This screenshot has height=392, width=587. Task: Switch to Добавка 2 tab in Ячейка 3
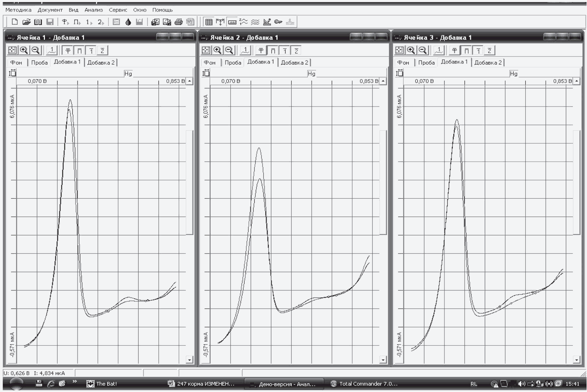tap(488, 62)
